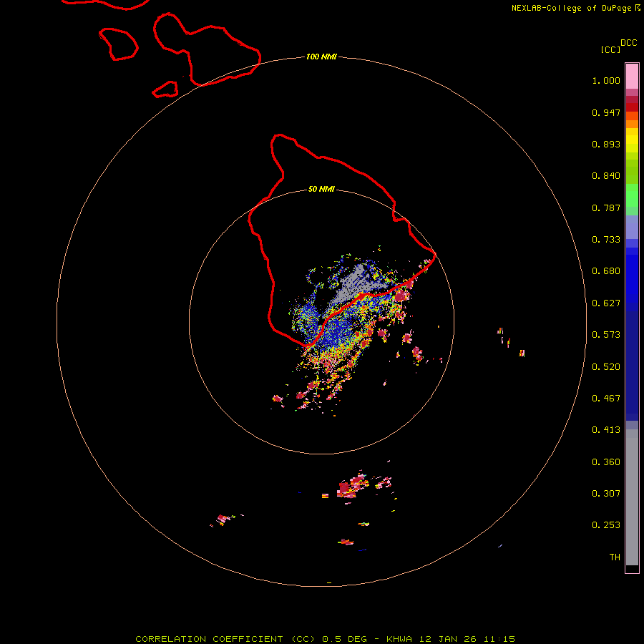Select the 0.947 legend value
The width and height of the screenshot is (644, 644).
(606, 112)
